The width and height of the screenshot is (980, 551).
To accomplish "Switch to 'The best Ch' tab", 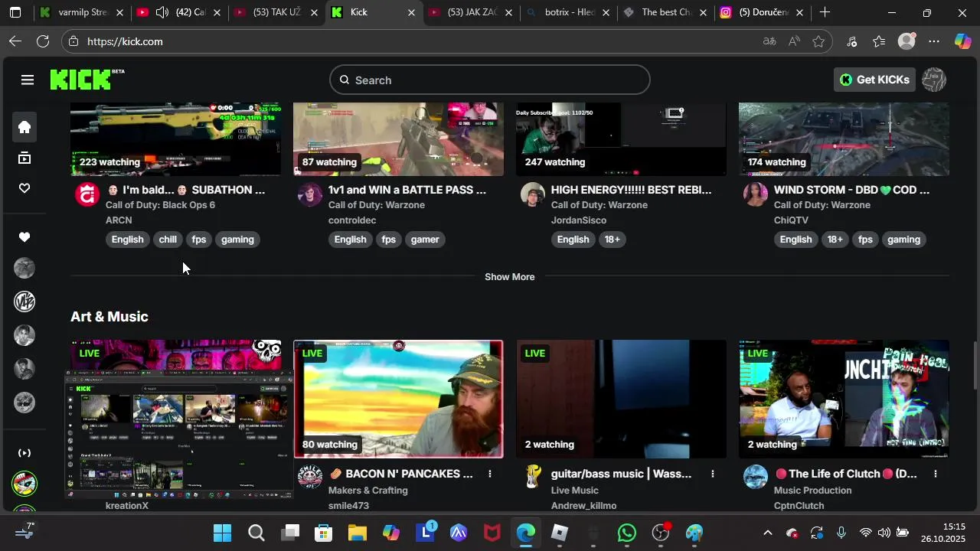I will point(666,12).
